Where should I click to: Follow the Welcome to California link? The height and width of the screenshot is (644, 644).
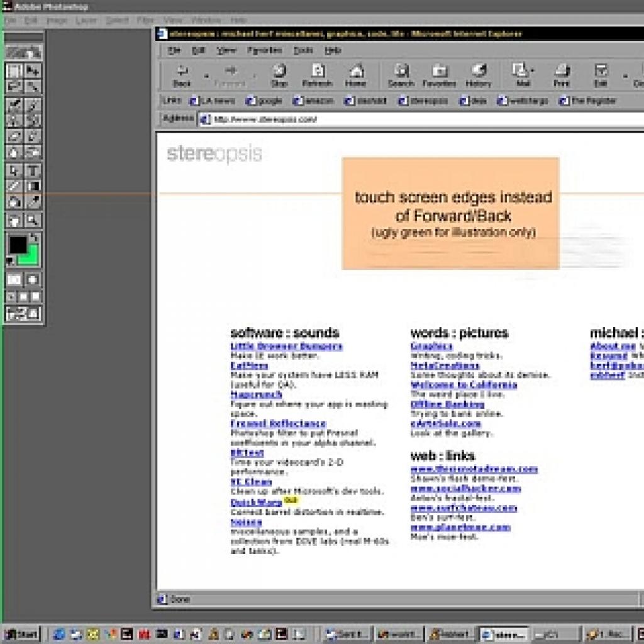tap(464, 385)
